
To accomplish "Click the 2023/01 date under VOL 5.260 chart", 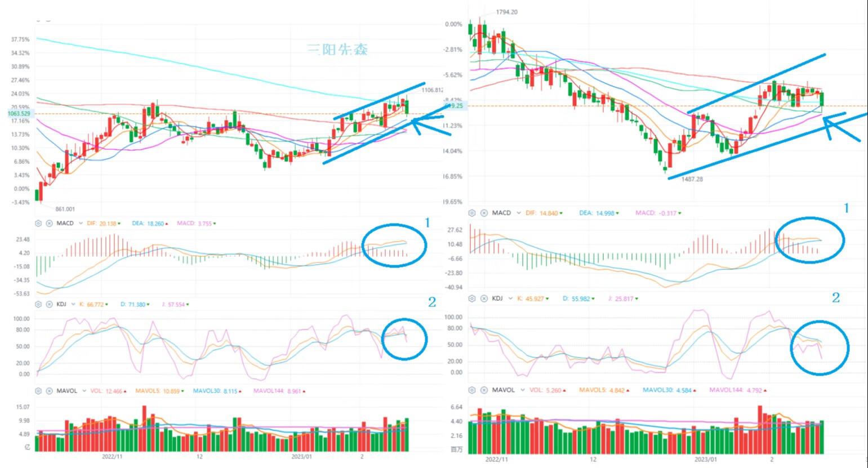I will (x=705, y=460).
